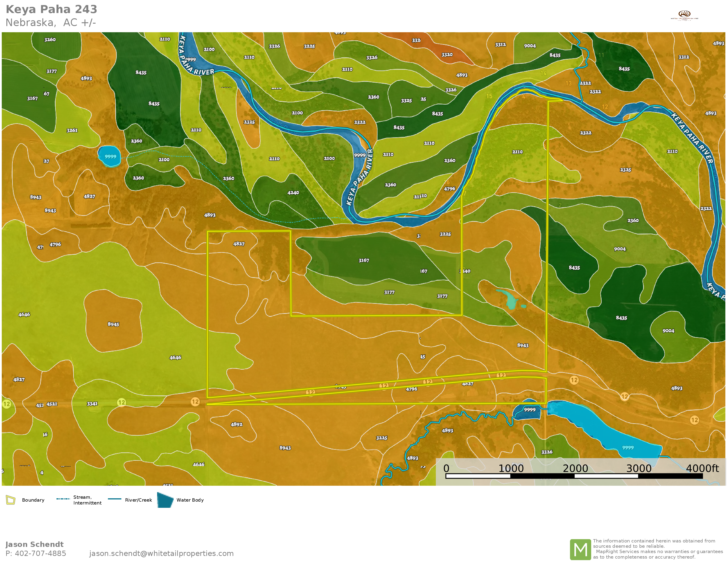The width and height of the screenshot is (728, 563).
Task: Click the Jason Schendt agent name
Action: (35, 544)
